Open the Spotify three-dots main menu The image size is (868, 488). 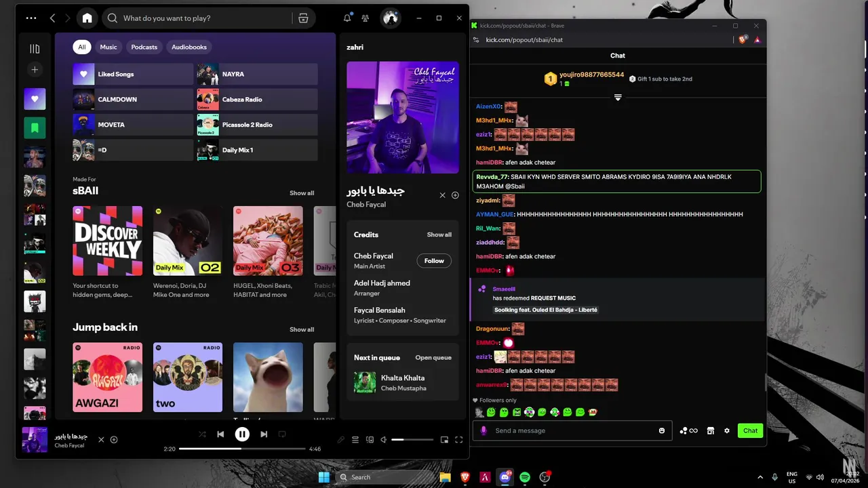(31, 18)
